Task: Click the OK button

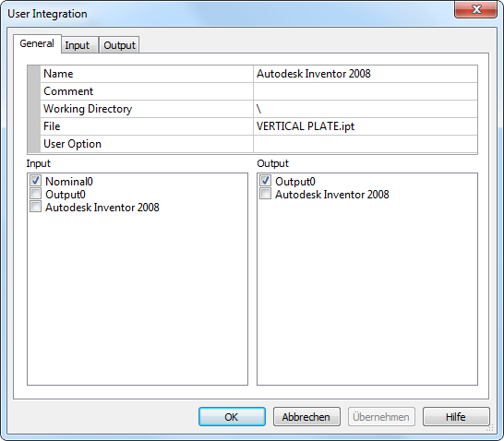Action: point(232,417)
